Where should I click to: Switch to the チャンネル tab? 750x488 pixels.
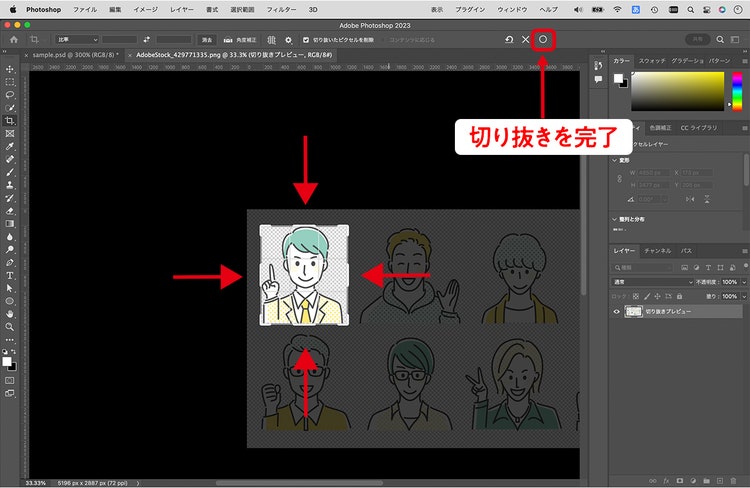pyautogui.click(x=658, y=251)
